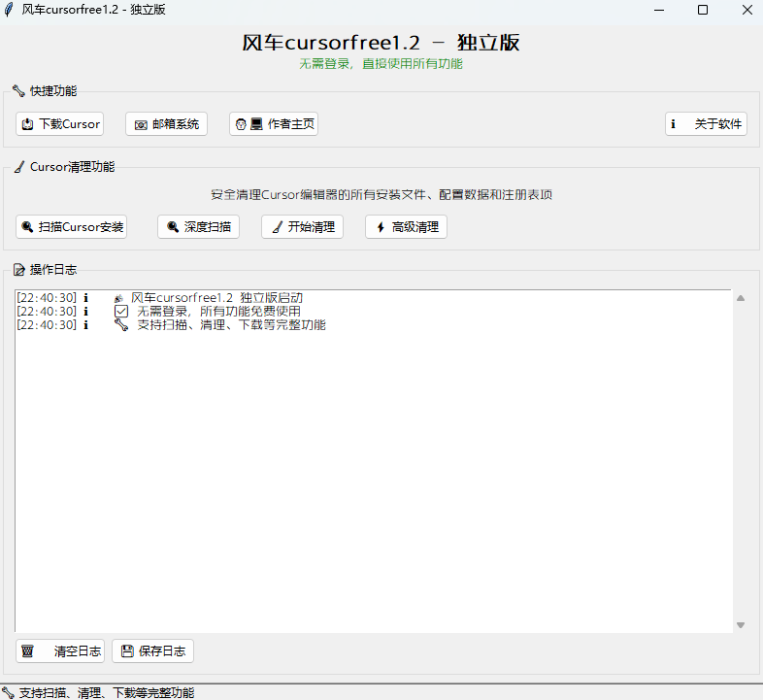The image size is (763, 700).
Task: Click the 下载Cursor download button
Action: tap(59, 124)
